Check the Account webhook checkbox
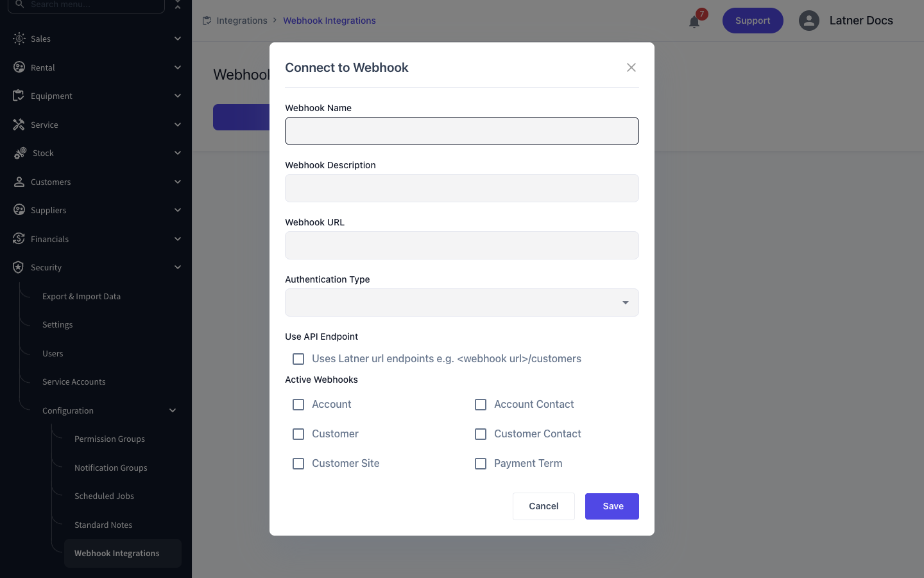The width and height of the screenshot is (924, 578). (298, 405)
